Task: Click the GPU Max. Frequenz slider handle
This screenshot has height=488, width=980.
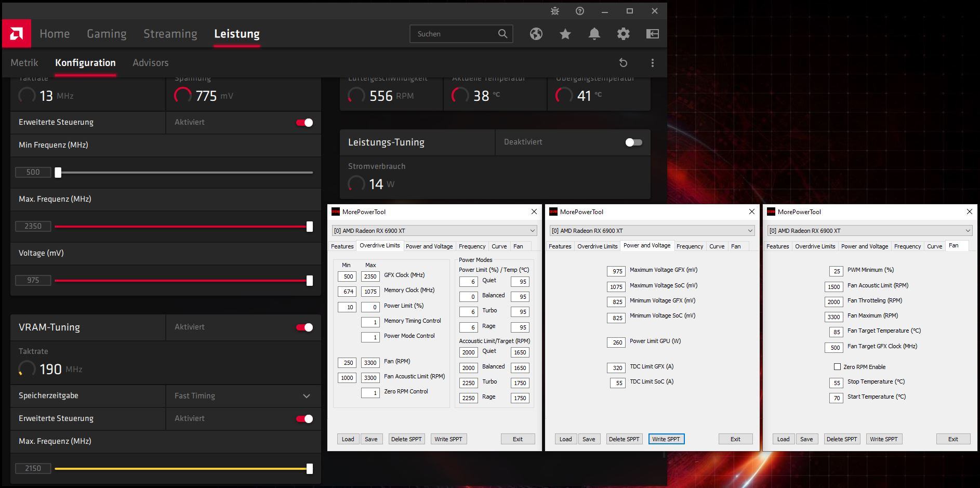Action: pos(310,226)
